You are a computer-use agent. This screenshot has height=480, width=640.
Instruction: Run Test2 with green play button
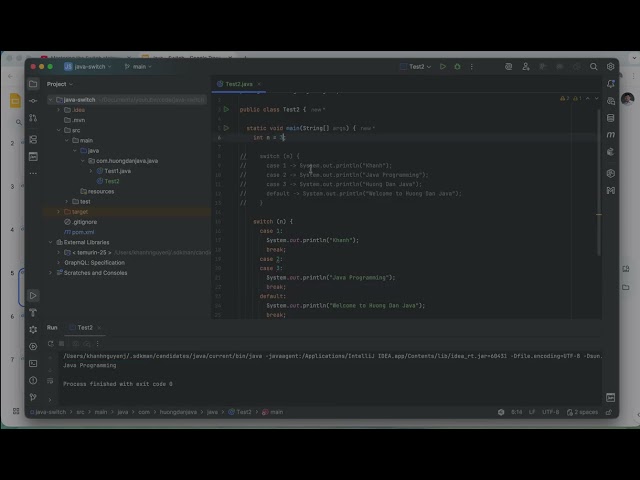tap(443, 67)
